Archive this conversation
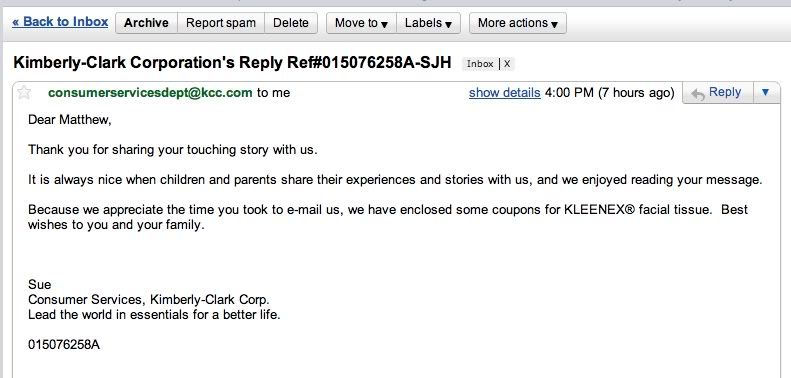Viewport: 791px width, 378px height. click(x=146, y=23)
